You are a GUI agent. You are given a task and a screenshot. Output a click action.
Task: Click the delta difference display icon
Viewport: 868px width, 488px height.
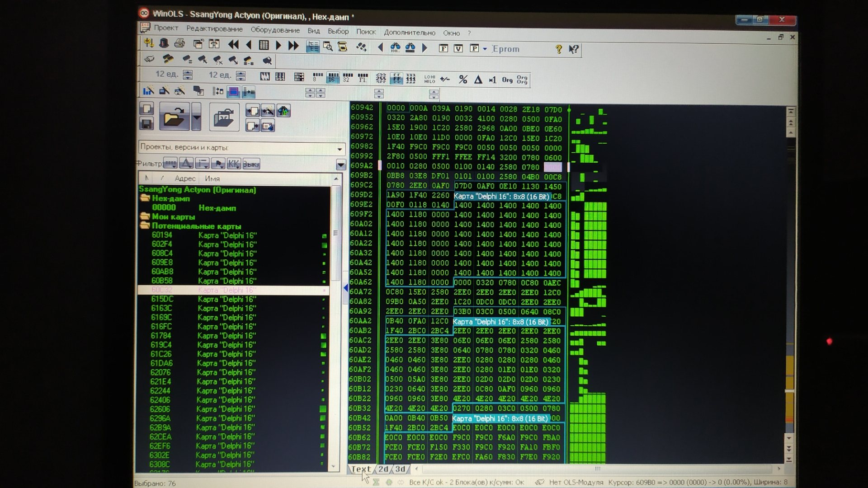(x=478, y=80)
